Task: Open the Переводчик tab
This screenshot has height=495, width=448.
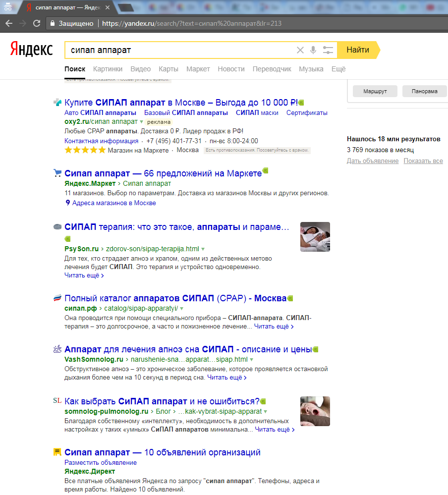Action: pyautogui.click(x=272, y=69)
